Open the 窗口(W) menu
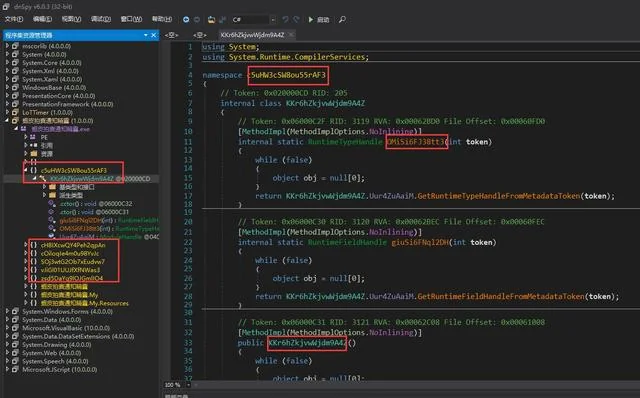640x398 pixels. (131, 19)
